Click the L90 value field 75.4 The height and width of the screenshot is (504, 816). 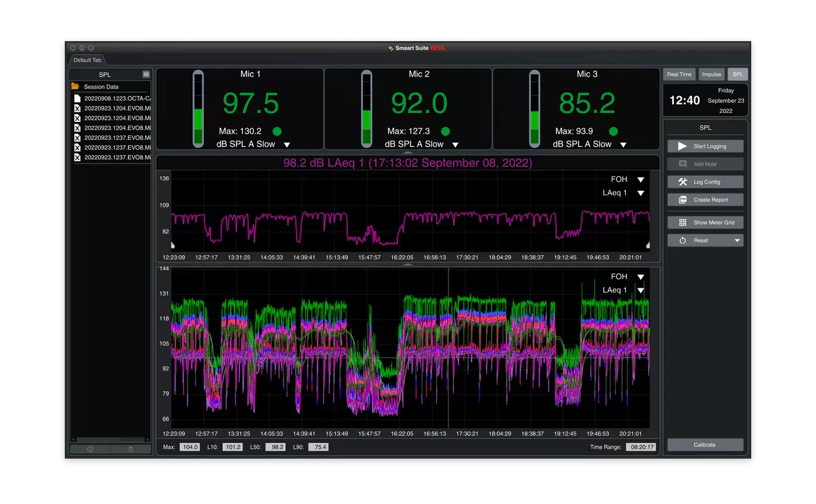pos(319,447)
